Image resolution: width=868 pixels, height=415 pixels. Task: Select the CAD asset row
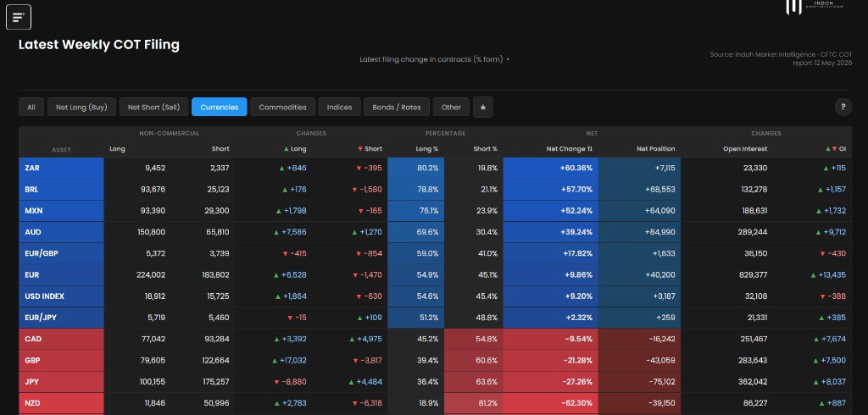435,339
